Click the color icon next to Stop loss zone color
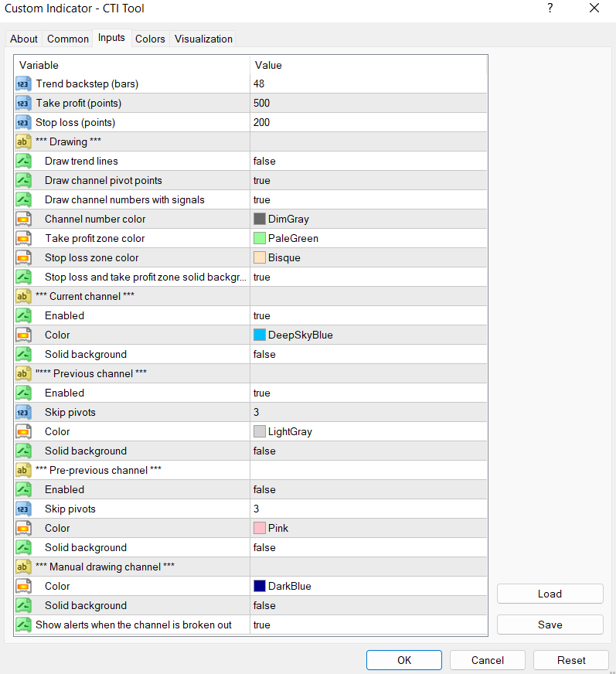Image resolution: width=616 pixels, height=674 pixels. coord(23,257)
